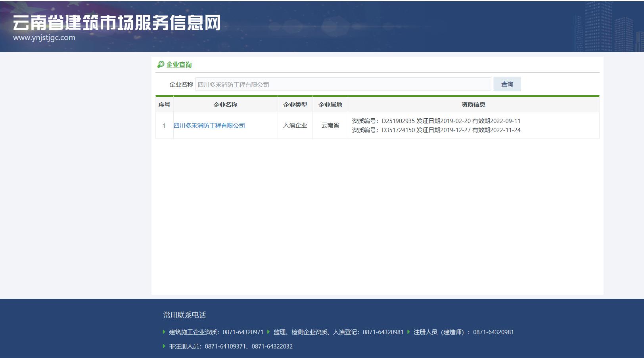This screenshot has height=358, width=644.
Task: Select qualification entry D351724150
Action: [x=436, y=130]
